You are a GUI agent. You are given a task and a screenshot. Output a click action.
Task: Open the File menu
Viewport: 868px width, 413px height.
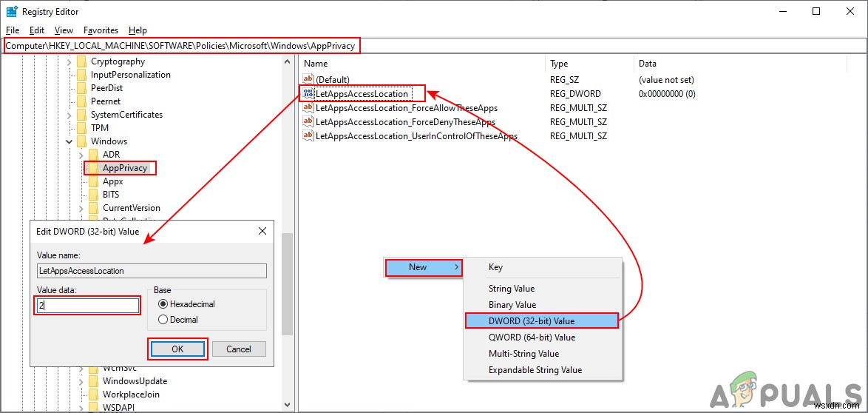pyautogui.click(x=12, y=30)
